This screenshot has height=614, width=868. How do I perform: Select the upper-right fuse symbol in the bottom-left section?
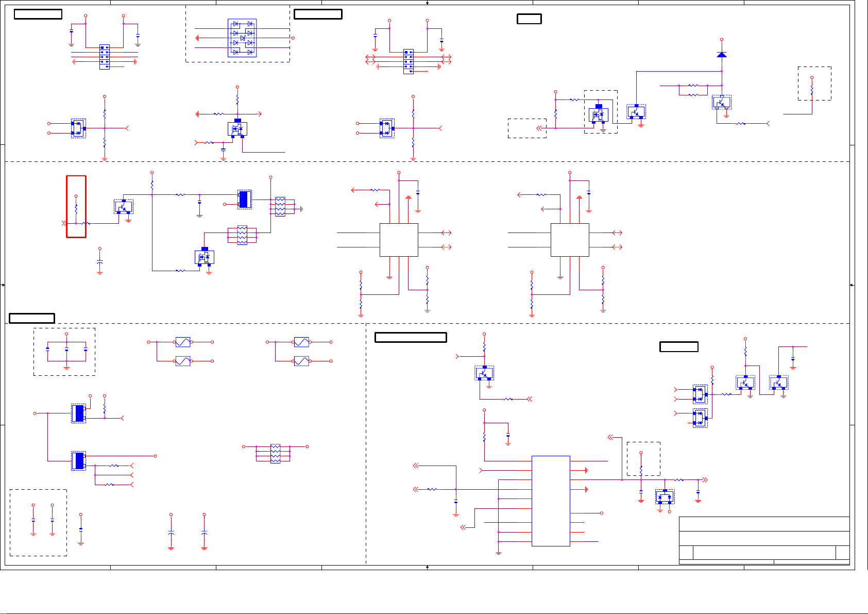tap(301, 342)
